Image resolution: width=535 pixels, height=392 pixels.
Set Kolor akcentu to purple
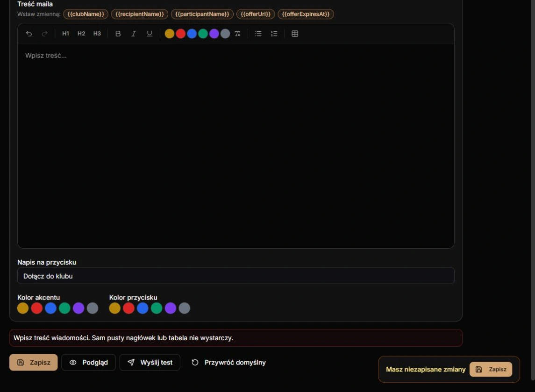[78, 308]
